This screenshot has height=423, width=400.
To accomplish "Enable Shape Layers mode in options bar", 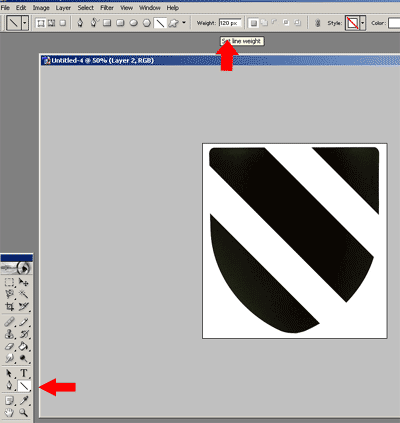I will (x=41, y=23).
